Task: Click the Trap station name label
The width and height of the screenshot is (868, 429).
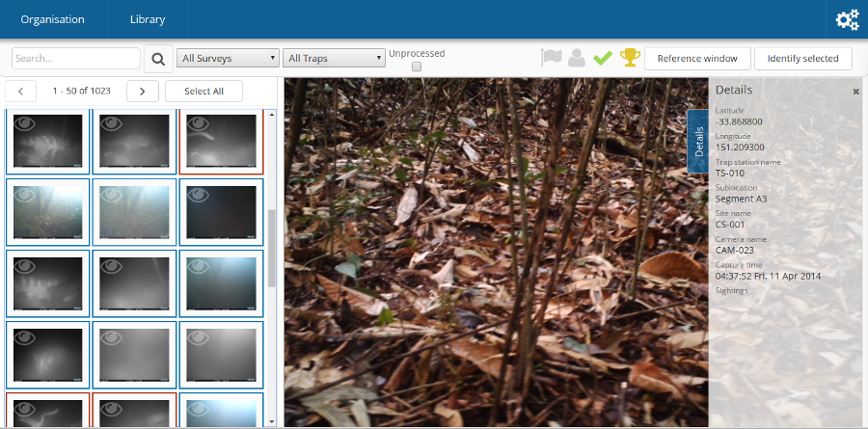Action: click(747, 162)
